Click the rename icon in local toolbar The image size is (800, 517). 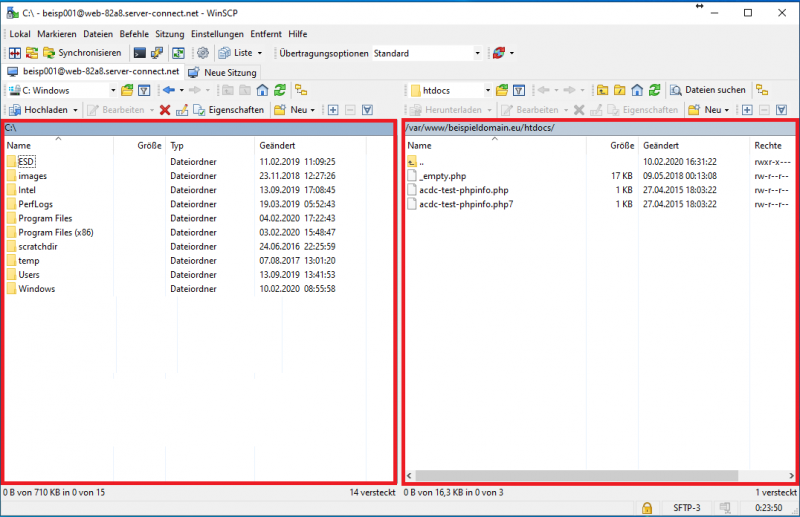point(182,110)
